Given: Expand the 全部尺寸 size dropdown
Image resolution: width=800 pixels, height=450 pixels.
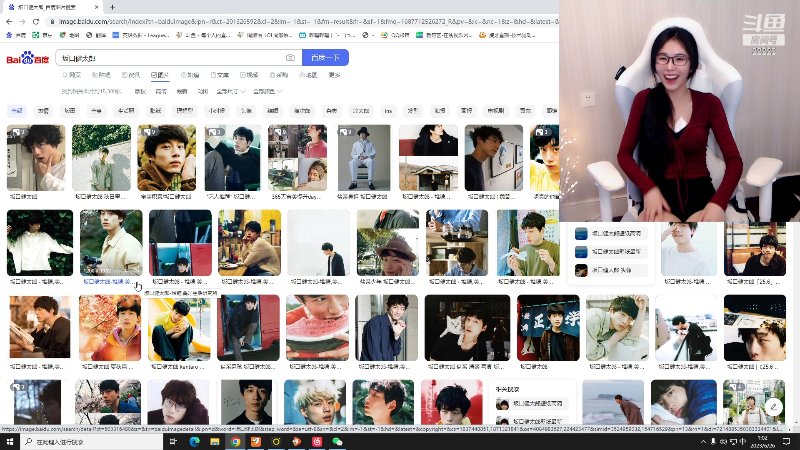Looking at the screenshot, I should click(231, 92).
